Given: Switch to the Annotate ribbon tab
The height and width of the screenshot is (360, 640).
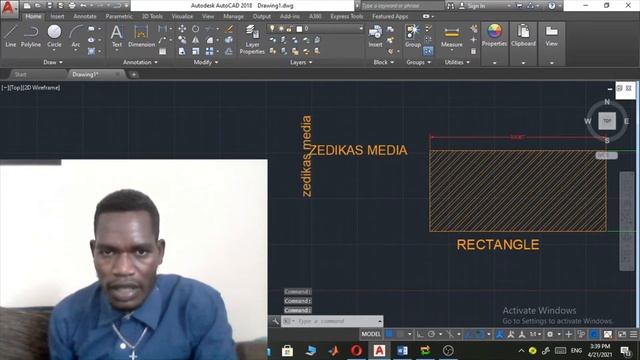Looking at the screenshot, I should [x=84, y=16].
